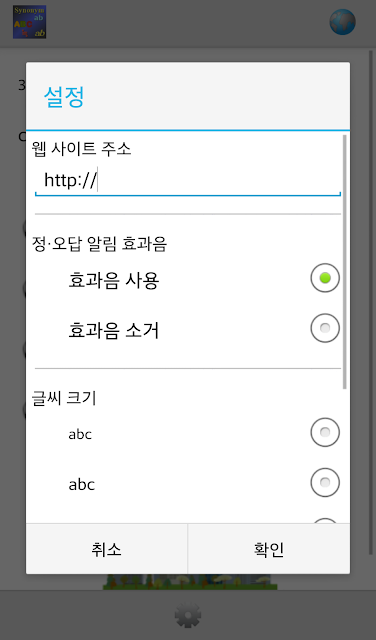Select the 효과음 사용 radio button
Screen dimensions: 376x640
(325, 278)
